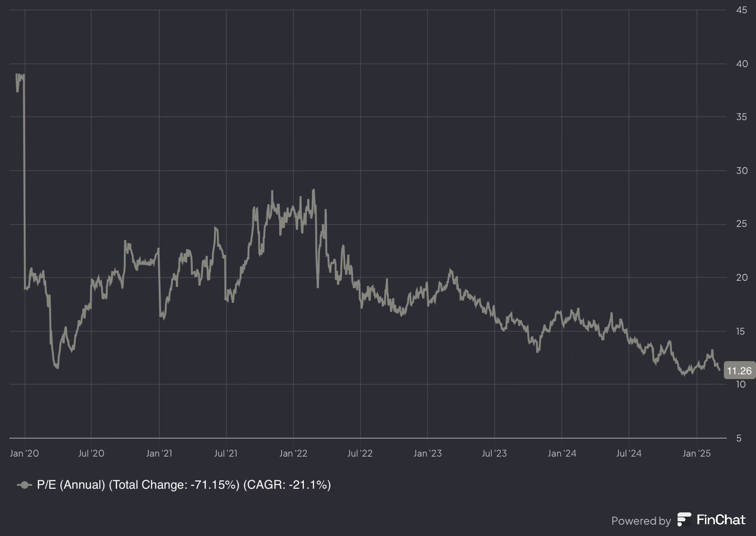Click the 45 y-axis label
This screenshot has width=756, height=536.
pyautogui.click(x=742, y=10)
